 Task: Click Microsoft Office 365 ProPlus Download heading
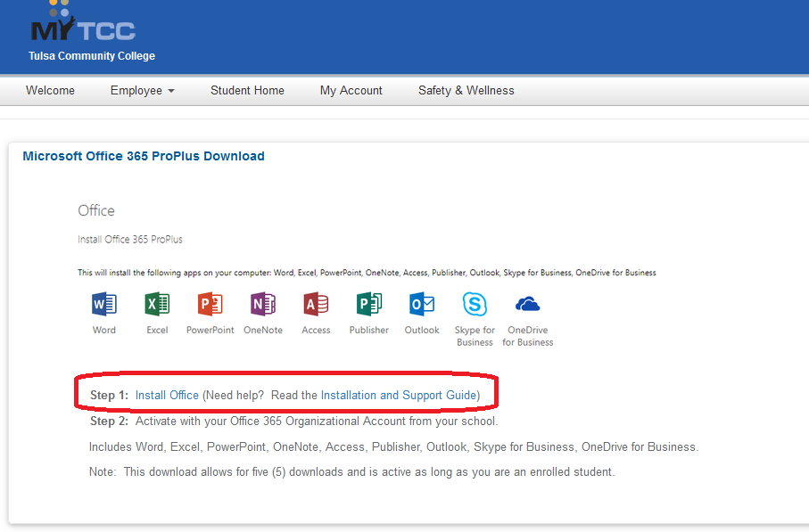[x=144, y=156]
